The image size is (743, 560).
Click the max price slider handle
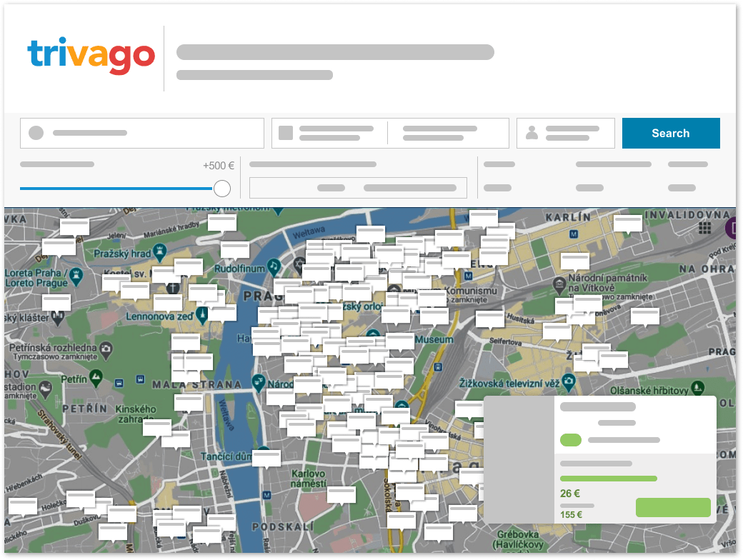coord(222,189)
